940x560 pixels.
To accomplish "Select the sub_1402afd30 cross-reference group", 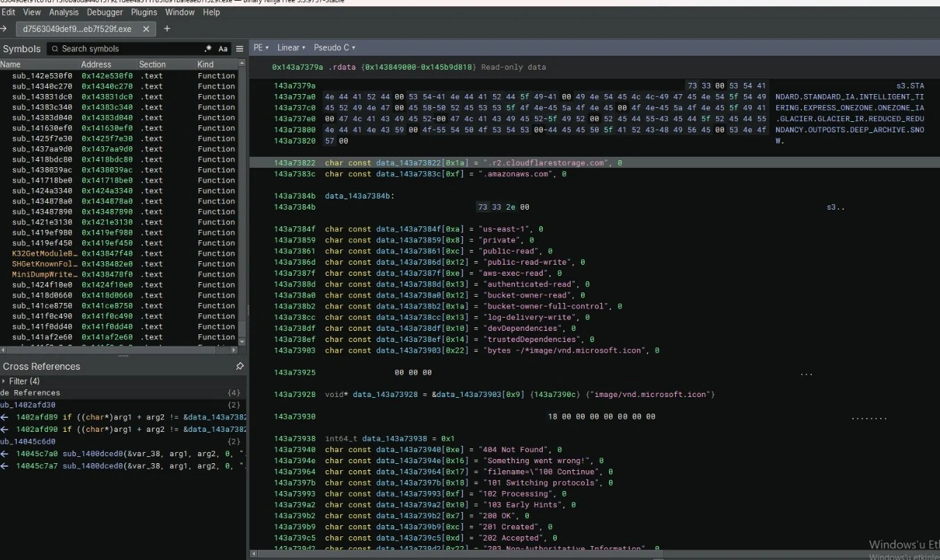I will click(123, 405).
